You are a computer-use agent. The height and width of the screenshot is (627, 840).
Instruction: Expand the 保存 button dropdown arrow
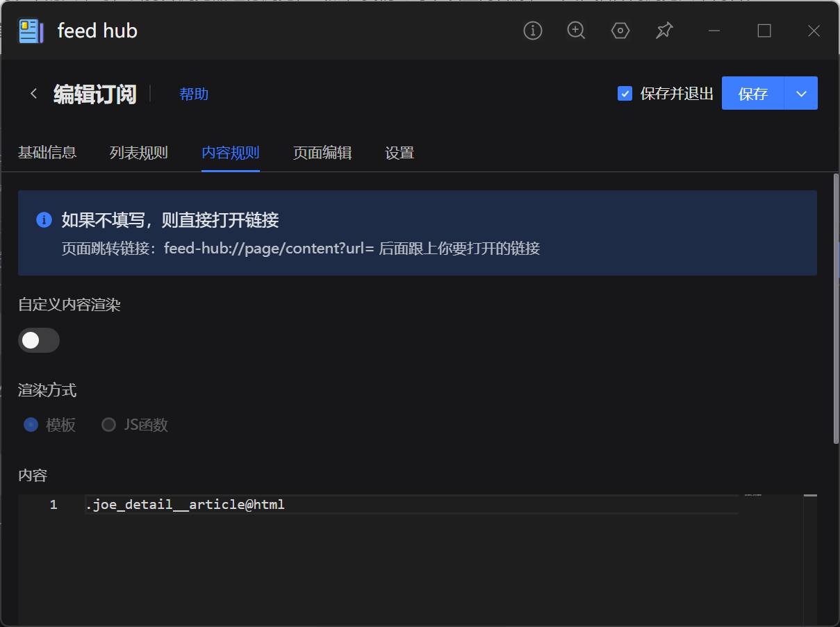(x=801, y=93)
